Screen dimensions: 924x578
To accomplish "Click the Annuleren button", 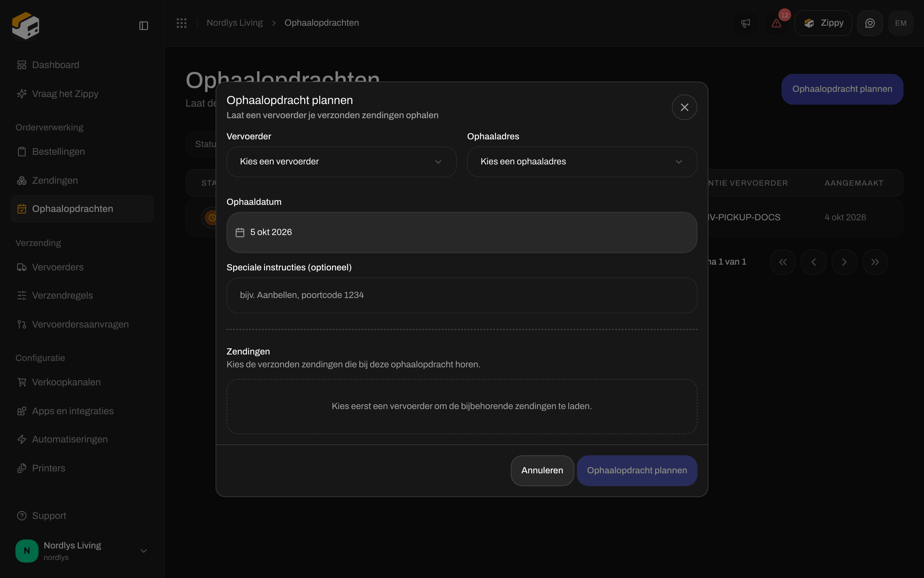I will [542, 470].
